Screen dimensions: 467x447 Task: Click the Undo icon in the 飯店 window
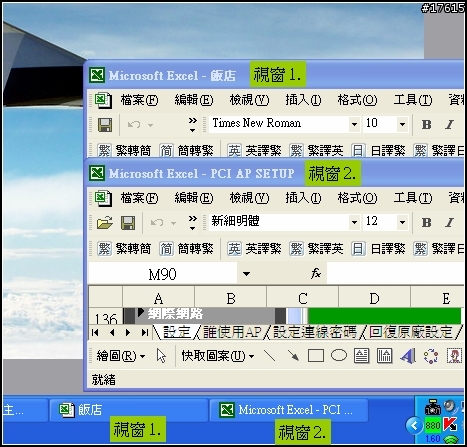(x=134, y=125)
